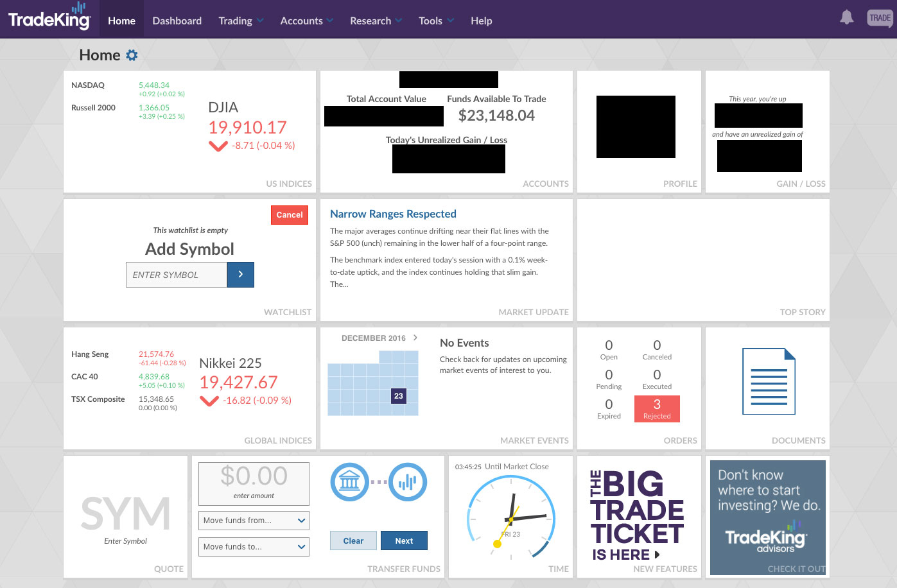Open the Tools dropdown menu
Viewport: 897px width, 588px height.
[x=436, y=21]
